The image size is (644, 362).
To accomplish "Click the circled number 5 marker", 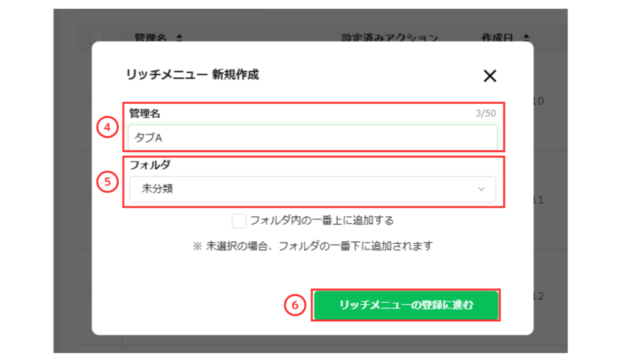I will click(x=108, y=182).
